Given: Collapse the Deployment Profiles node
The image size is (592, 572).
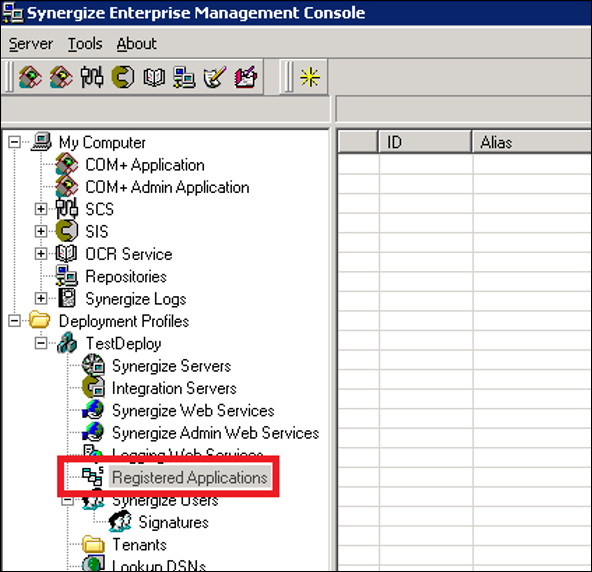Looking at the screenshot, I should (14, 321).
